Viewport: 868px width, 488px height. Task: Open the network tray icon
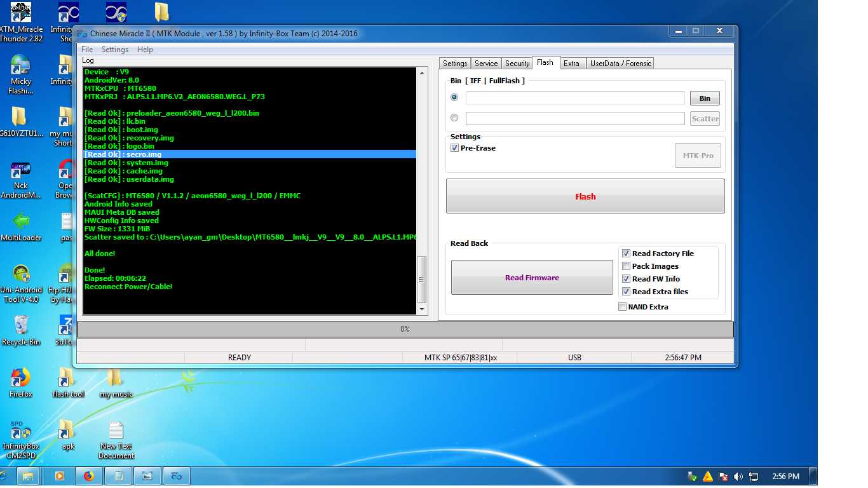754,476
